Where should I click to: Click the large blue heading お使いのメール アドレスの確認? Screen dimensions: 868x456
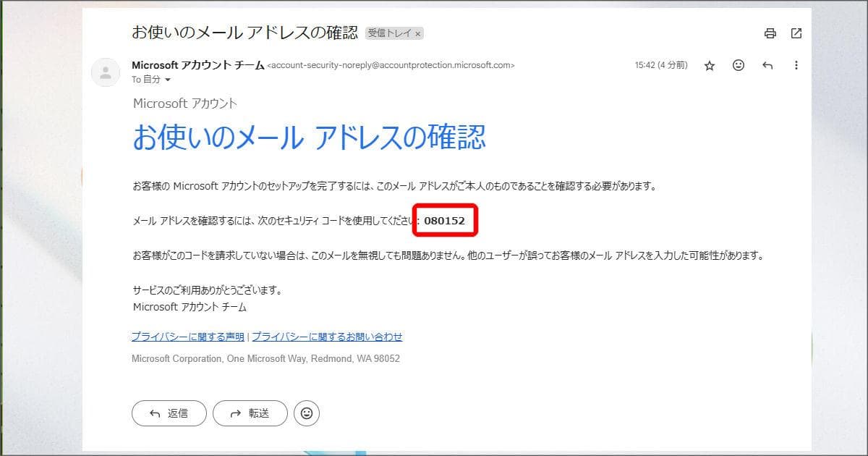309,137
